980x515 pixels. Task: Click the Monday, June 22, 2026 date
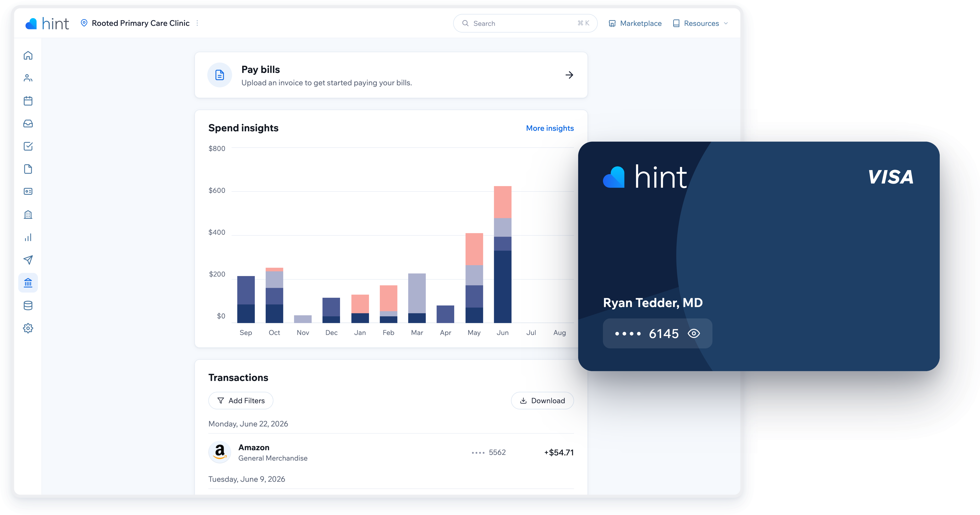(x=248, y=424)
